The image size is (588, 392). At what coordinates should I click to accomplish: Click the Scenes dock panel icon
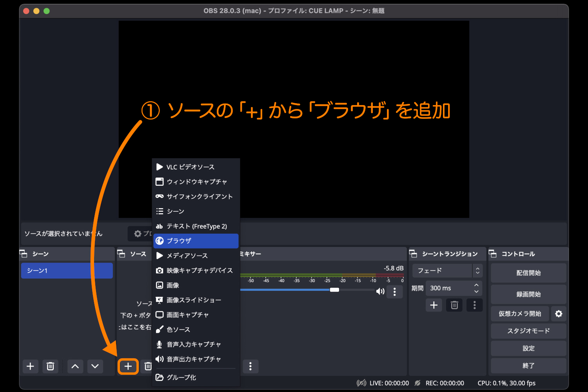[x=24, y=254]
